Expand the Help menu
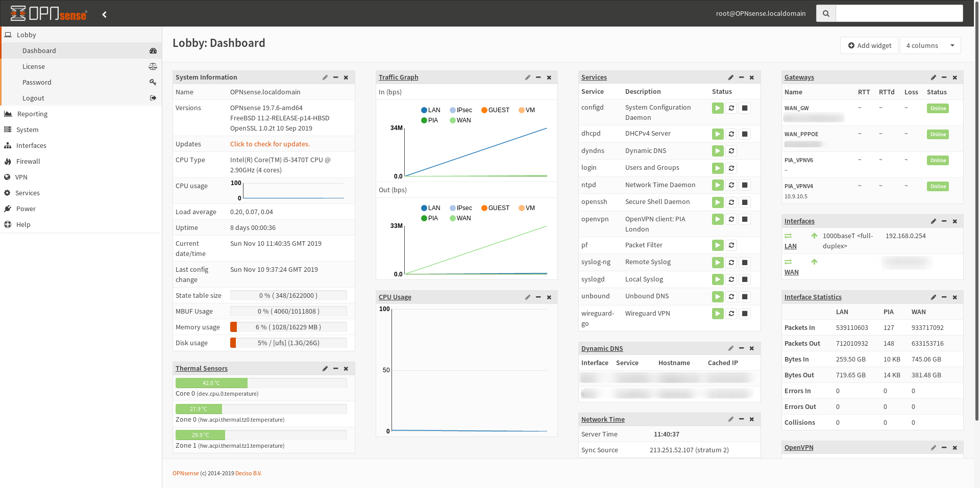The image size is (980, 488). pyautogui.click(x=81, y=225)
